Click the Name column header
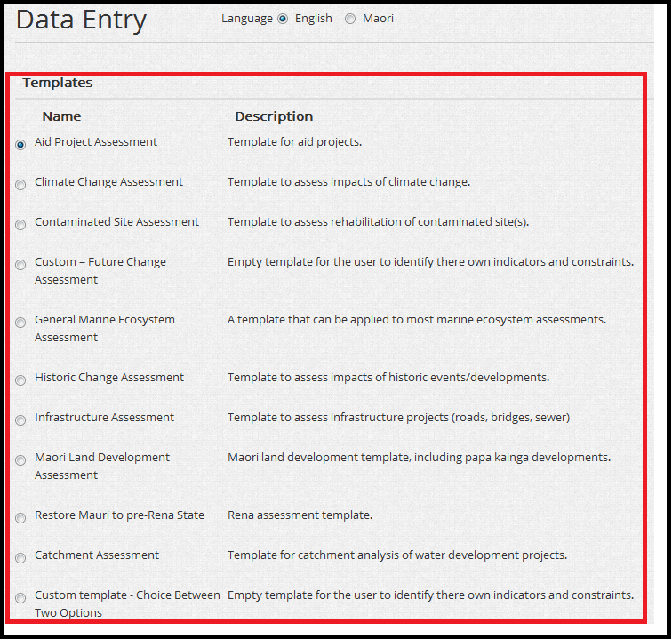The height and width of the screenshot is (639, 672). [61, 116]
